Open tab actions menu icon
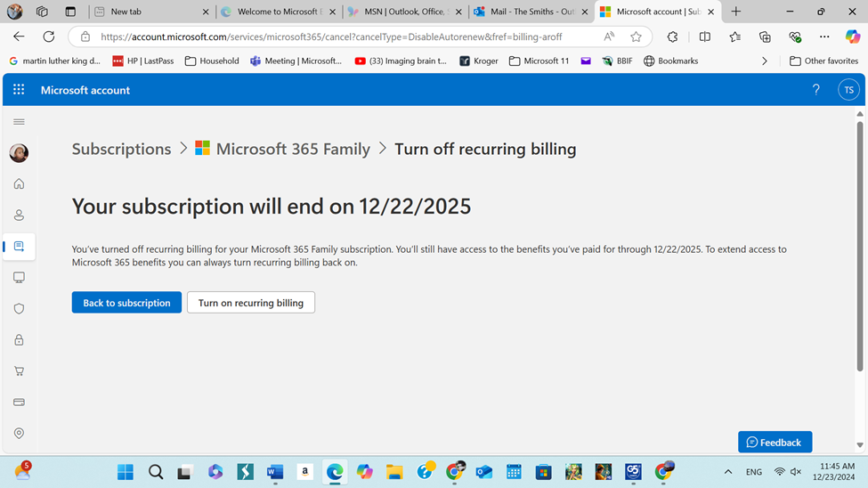 (42, 11)
